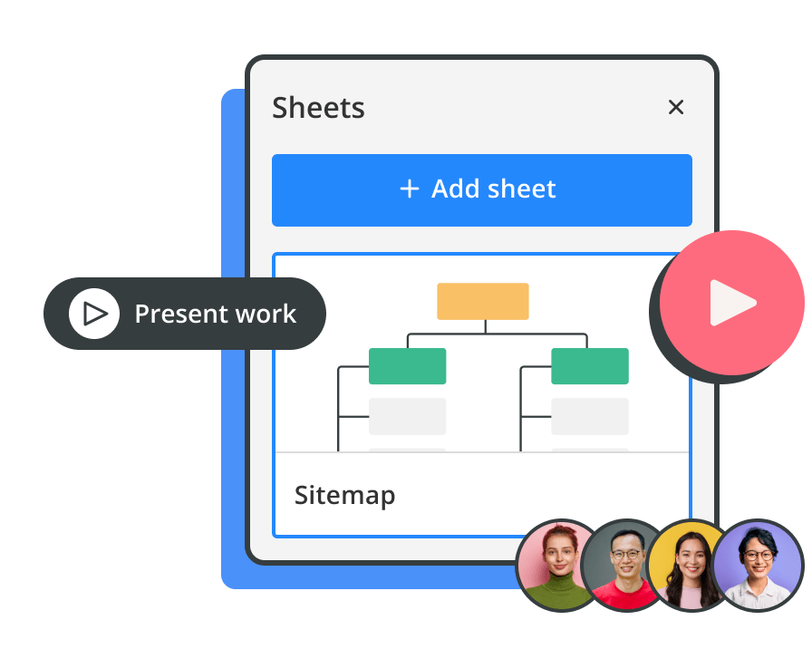Click the connector line below the orange node
Viewport: 812px width, 649px height.
(484, 328)
